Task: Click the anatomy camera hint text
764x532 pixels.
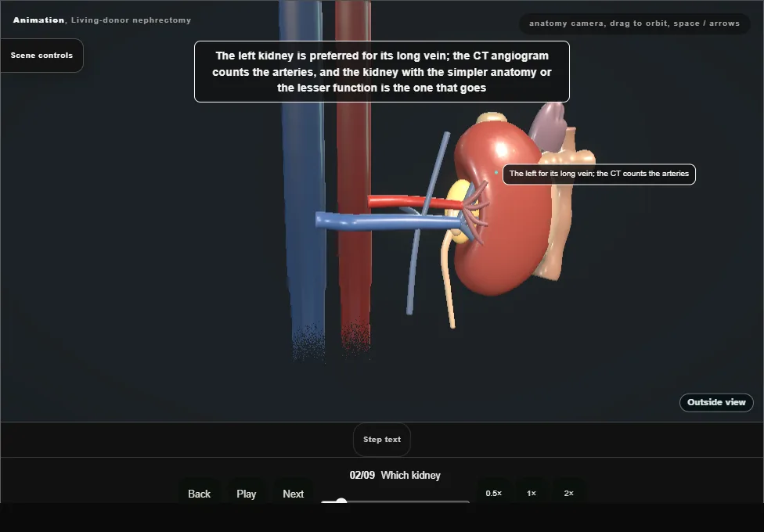Action: [634, 23]
